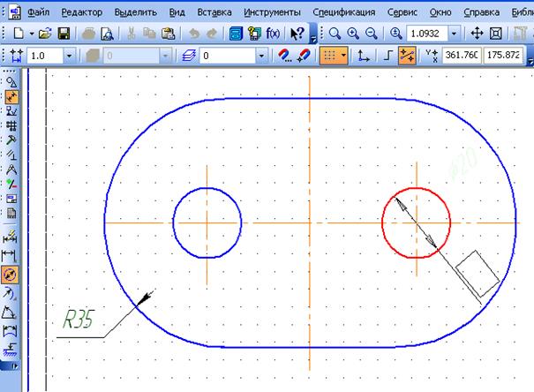This screenshot has width=534, height=392.
Task: Open the Файл menu
Action: (37, 13)
